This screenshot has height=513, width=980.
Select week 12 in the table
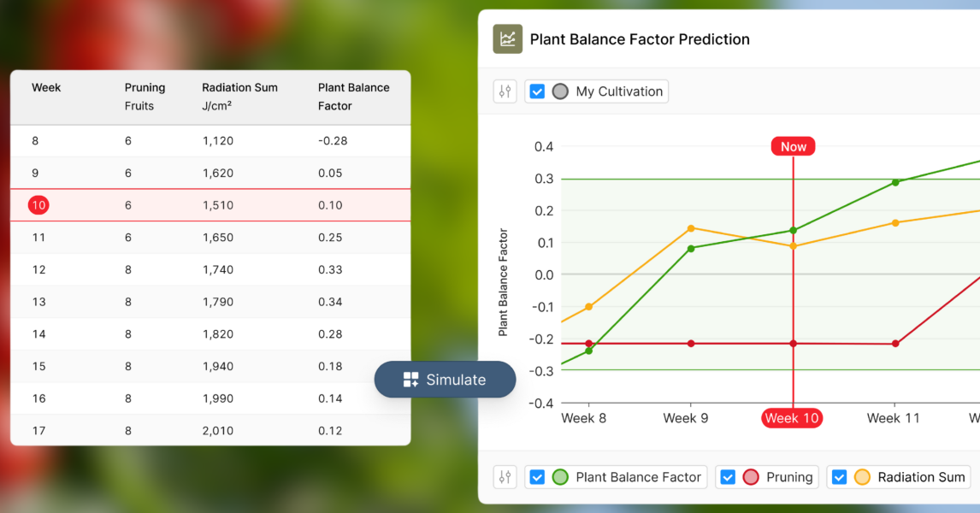[x=38, y=269]
